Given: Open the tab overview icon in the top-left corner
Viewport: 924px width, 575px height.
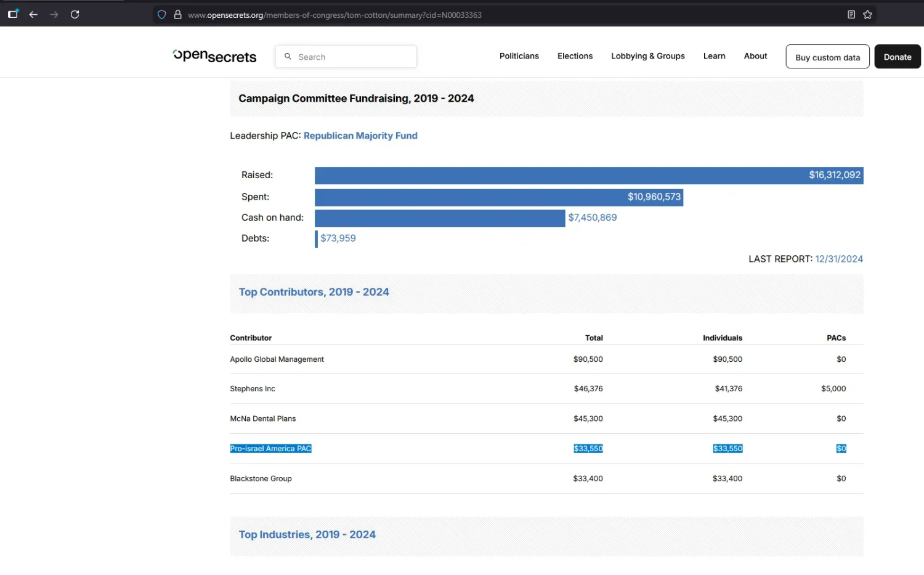Looking at the screenshot, I should 13,14.
